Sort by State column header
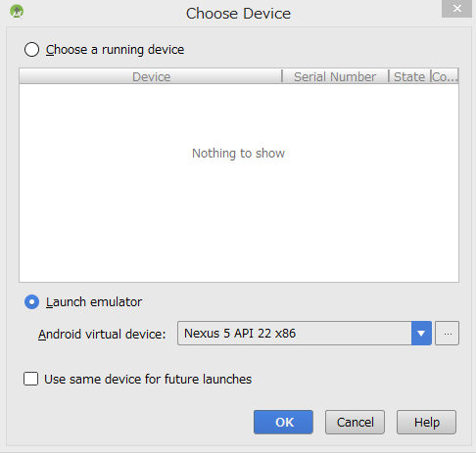 pyautogui.click(x=409, y=76)
